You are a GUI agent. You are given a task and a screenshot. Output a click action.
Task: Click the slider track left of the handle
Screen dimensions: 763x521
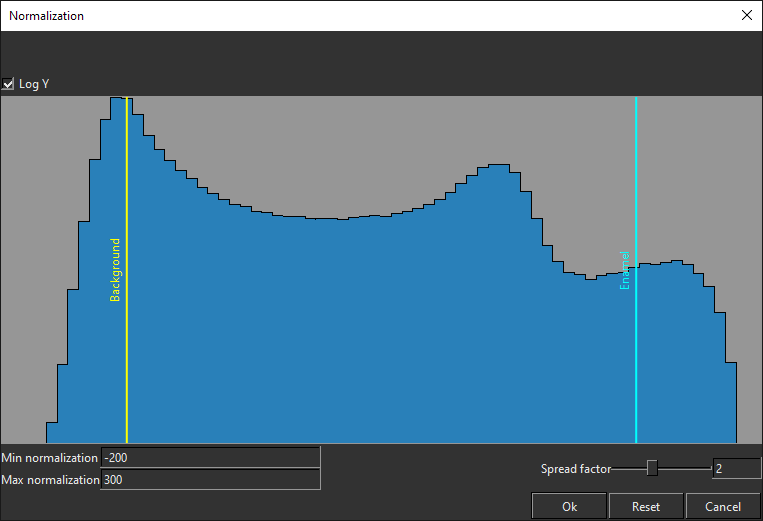(629, 468)
